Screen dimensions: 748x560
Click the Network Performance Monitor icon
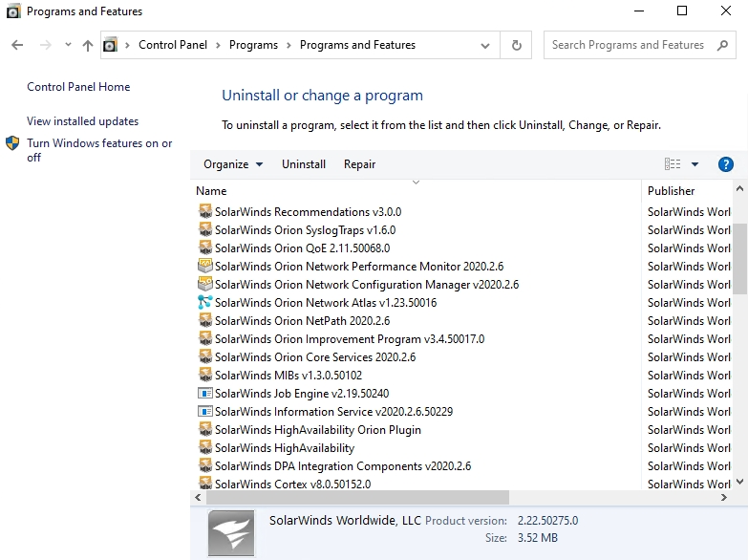tap(204, 267)
